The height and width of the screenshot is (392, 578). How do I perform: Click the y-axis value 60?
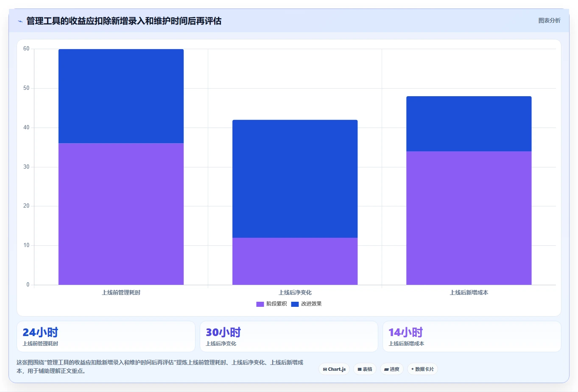click(x=26, y=49)
